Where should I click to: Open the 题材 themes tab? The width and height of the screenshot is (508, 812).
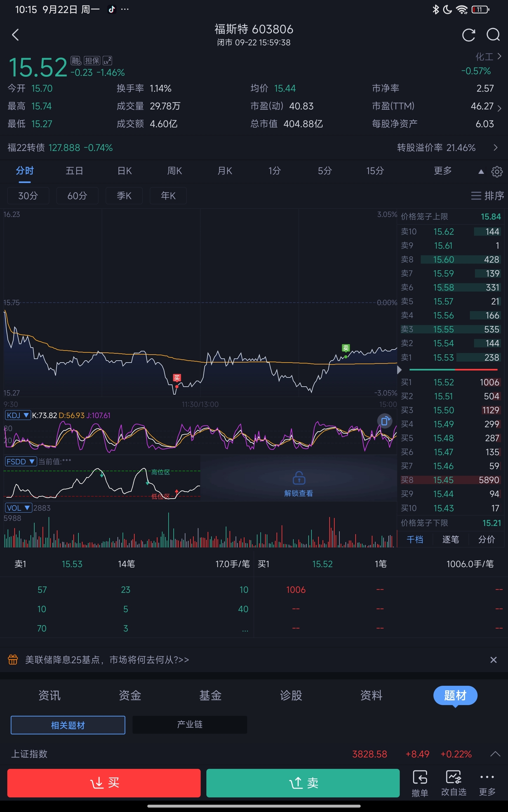coord(455,695)
